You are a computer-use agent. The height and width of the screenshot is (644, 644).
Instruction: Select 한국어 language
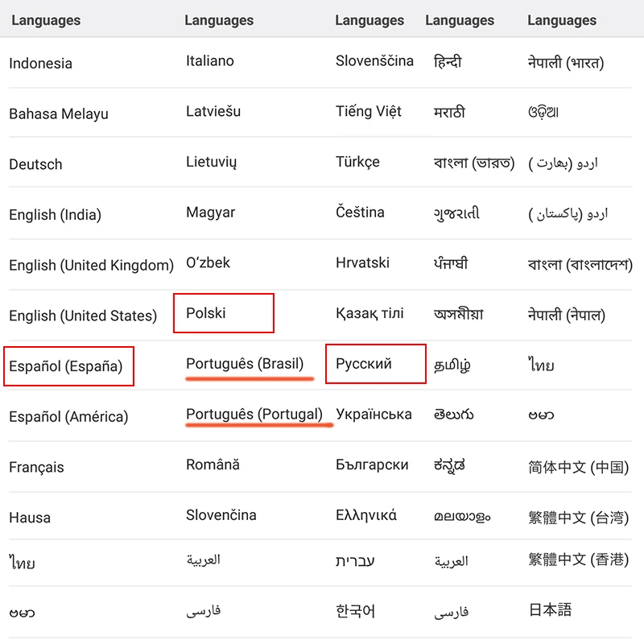coord(355,611)
